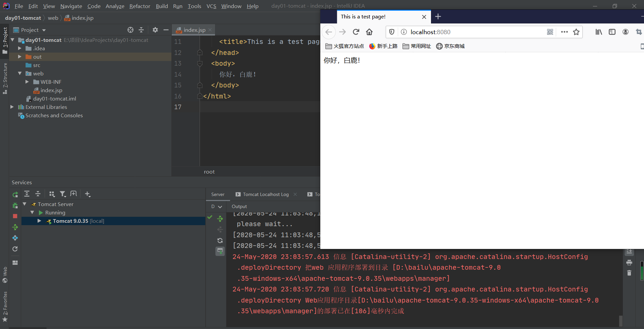
Task: Open the D dropdown beside Output
Action: click(216, 206)
